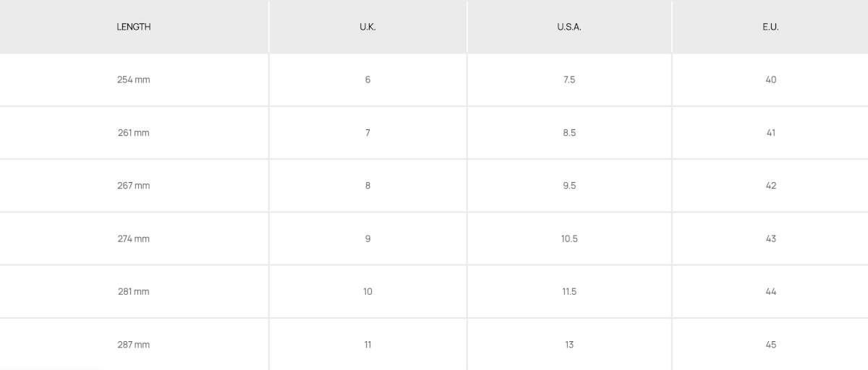Screen dimensions: 868x370
Task: Select the 274 mm length cell
Action: (x=134, y=238)
